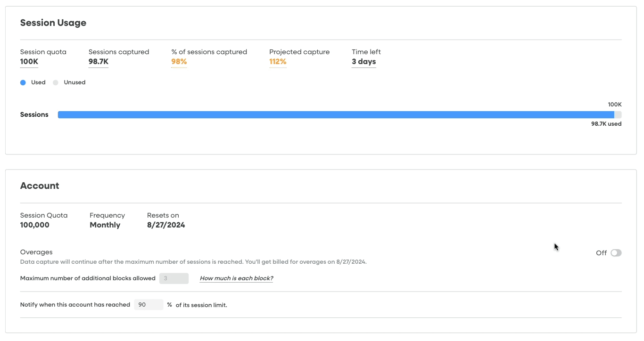Click the Session Usage heading
644x341 pixels.
[x=53, y=23]
